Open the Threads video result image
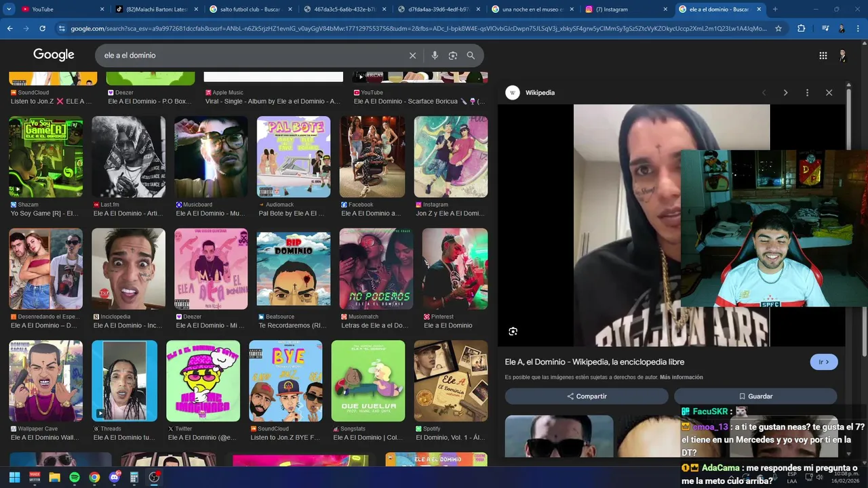 124,381
